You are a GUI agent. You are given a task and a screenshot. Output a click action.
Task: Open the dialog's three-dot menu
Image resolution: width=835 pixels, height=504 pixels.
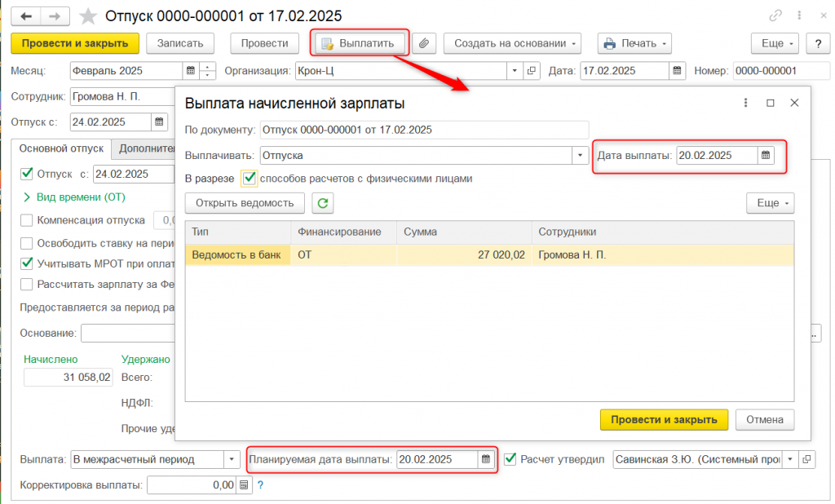pyautogui.click(x=745, y=102)
